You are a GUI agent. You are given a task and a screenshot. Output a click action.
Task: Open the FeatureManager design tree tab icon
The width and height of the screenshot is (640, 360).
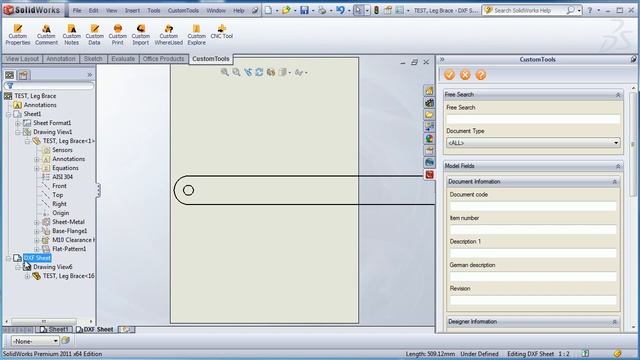9,75
